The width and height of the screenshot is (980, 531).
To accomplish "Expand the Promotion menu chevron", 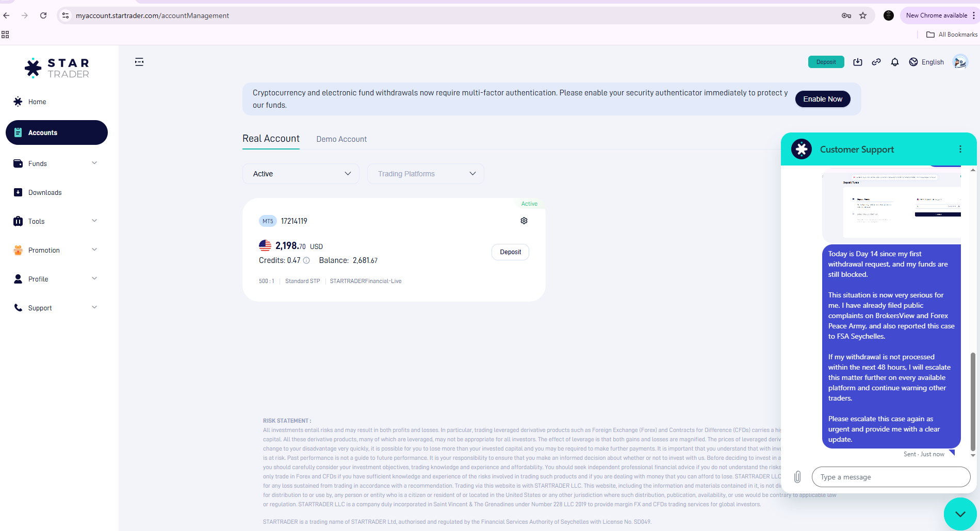I will coord(94,250).
